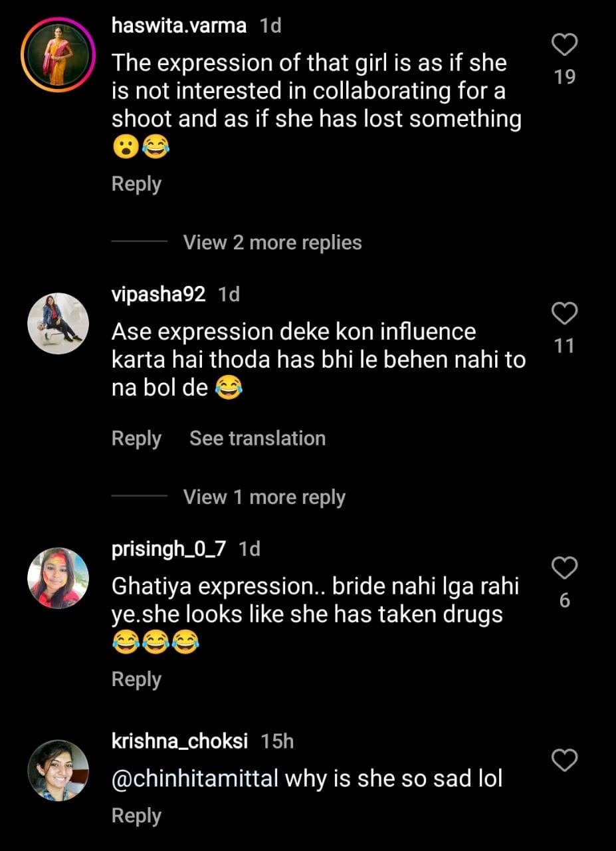Reply to haswita.varma's comment
616x851 pixels.
click(x=136, y=184)
